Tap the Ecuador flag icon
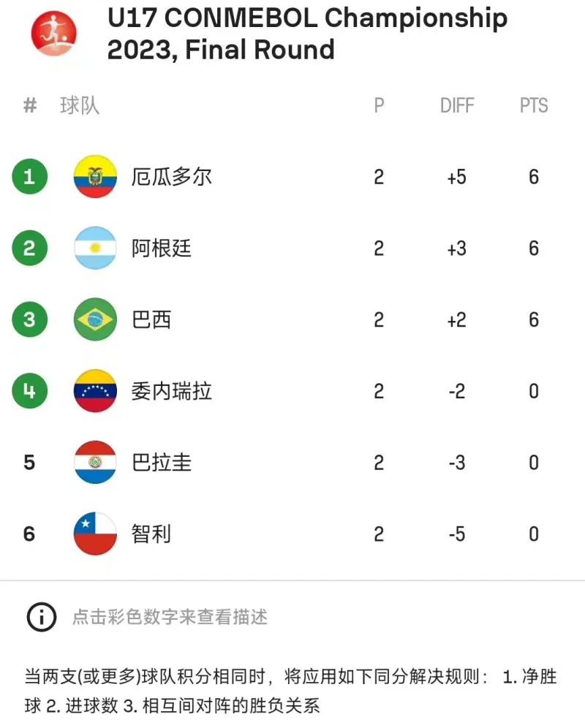Image resolution: width=585 pixels, height=728 pixels. click(95, 176)
